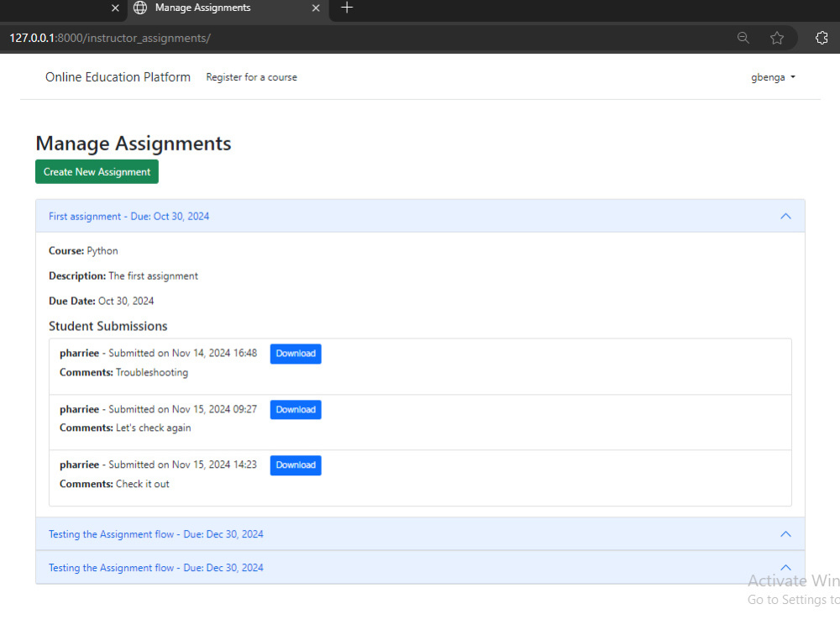This screenshot has height=630, width=840.
Task: Collapse the First assignment panel via its chevron
Action: point(785,216)
